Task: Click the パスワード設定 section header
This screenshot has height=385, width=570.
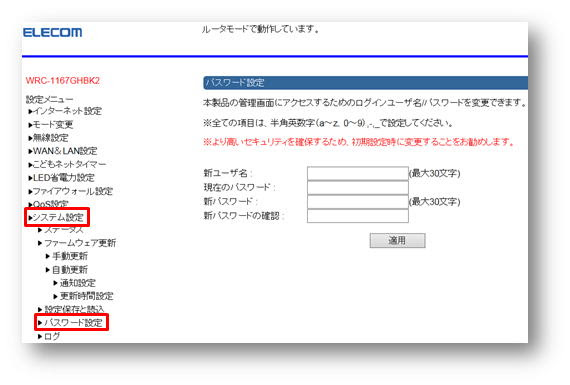Action: point(365,83)
